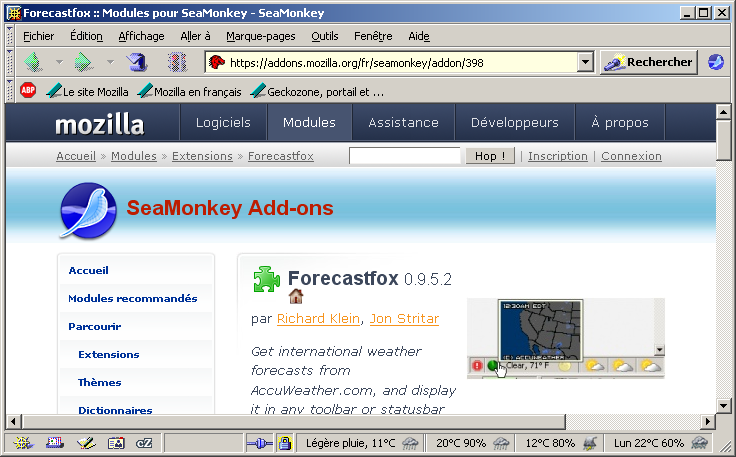
Task: Open the Adblock Plus ABP icon
Action: pyautogui.click(x=28, y=90)
